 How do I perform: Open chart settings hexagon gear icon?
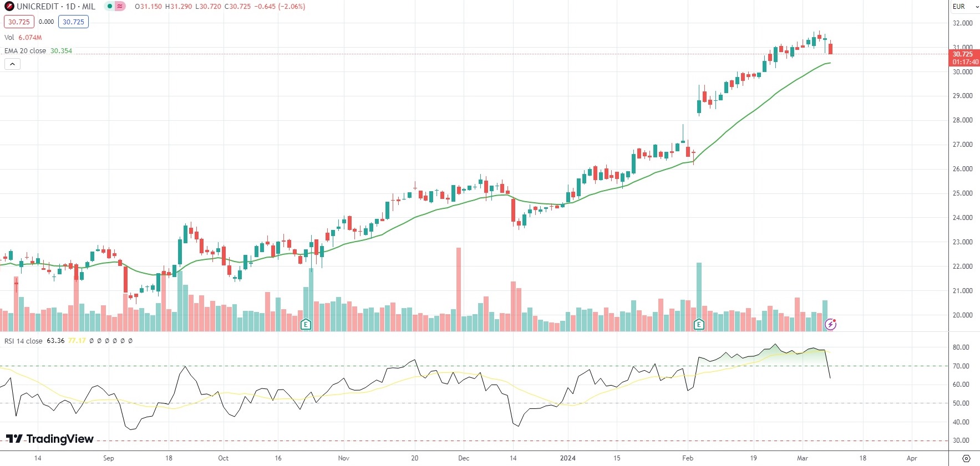(966, 458)
